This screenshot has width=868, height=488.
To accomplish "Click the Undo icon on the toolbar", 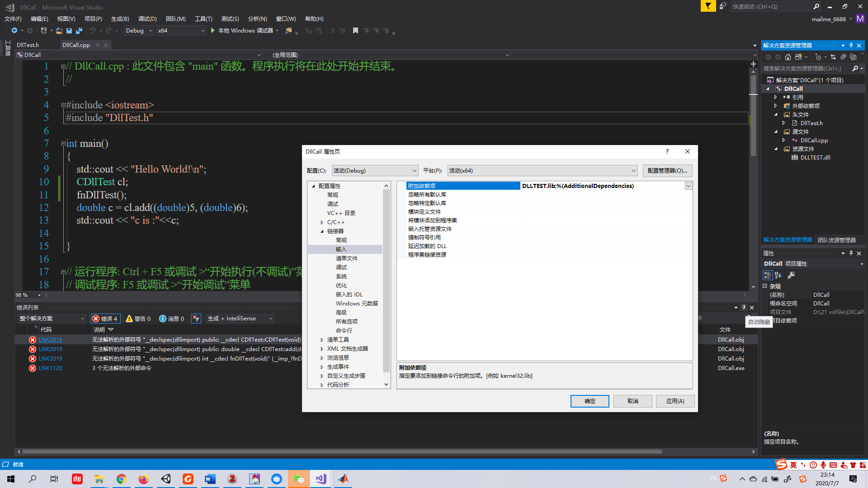I will (x=93, y=31).
